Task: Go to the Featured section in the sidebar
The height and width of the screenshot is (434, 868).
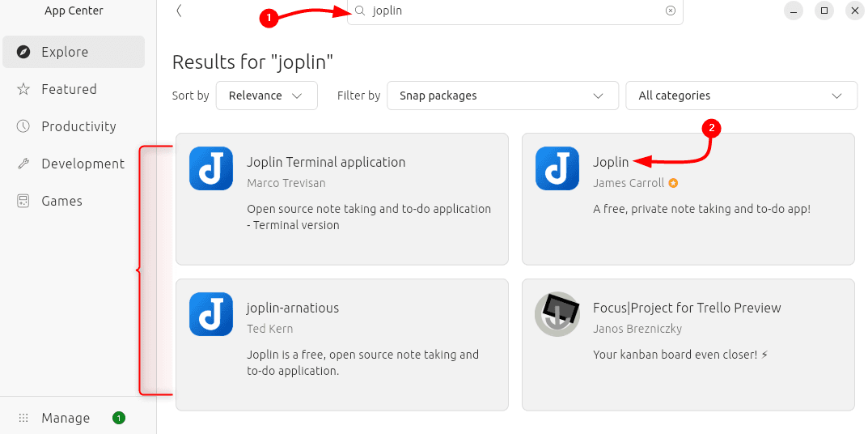Action: (69, 89)
